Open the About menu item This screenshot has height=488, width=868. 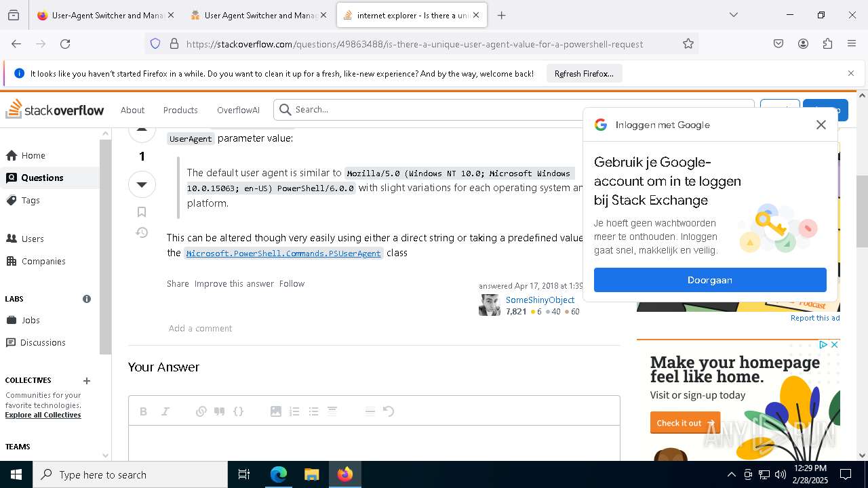pyautogui.click(x=132, y=110)
